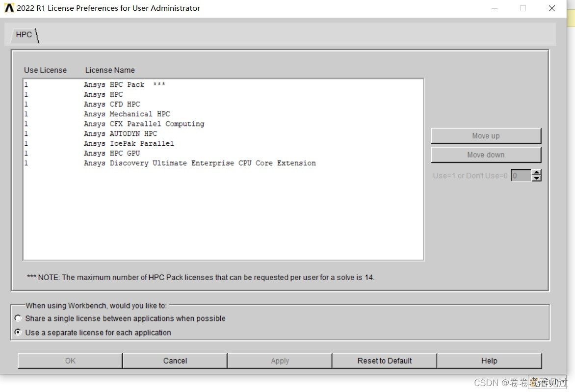Select the Ansys AUTODYN HPC row
Image resolution: width=575 pixels, height=392 pixels.
click(x=223, y=134)
